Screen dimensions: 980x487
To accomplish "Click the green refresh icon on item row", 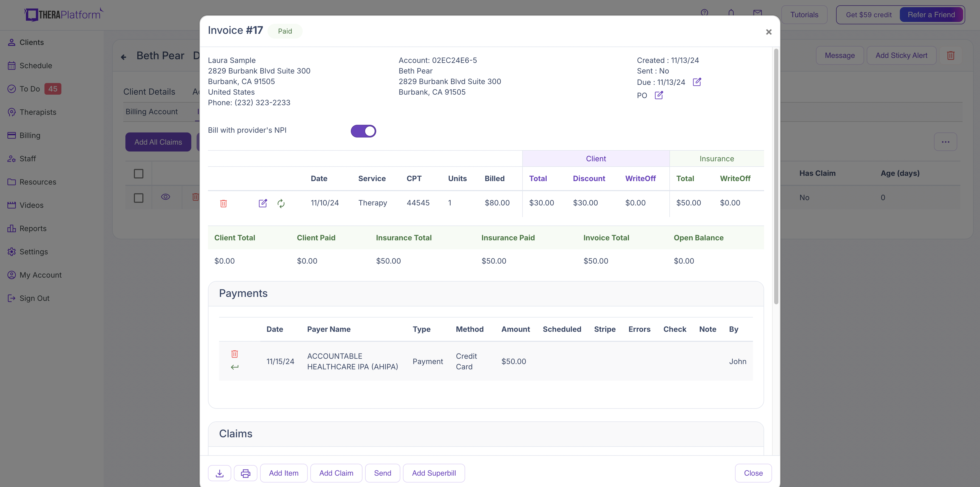I will pyautogui.click(x=281, y=203).
